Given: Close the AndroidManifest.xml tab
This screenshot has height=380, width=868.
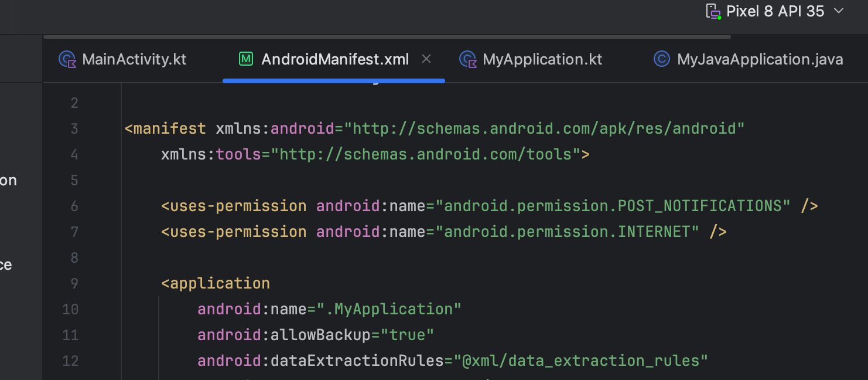Looking at the screenshot, I should coord(426,59).
